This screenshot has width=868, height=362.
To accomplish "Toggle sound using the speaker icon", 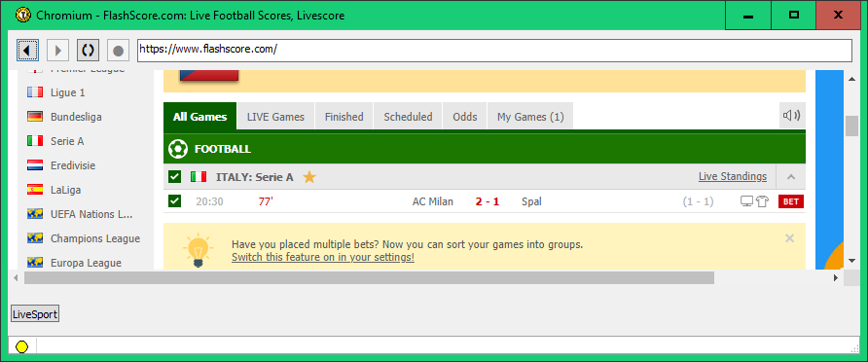I will [792, 116].
